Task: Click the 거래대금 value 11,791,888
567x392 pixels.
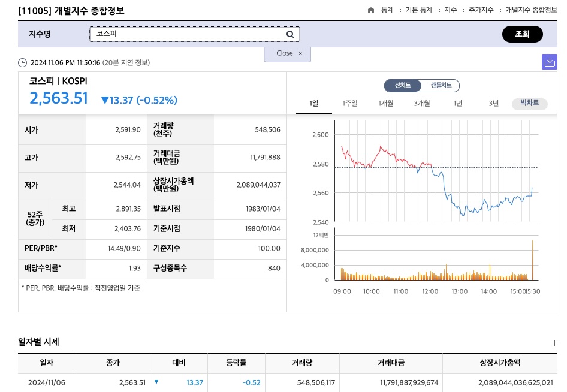Action: pyautogui.click(x=266, y=157)
